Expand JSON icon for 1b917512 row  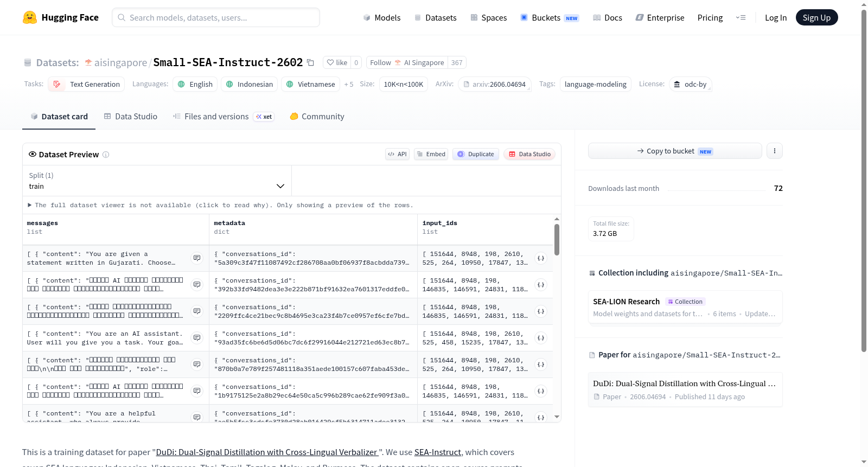pos(541,391)
